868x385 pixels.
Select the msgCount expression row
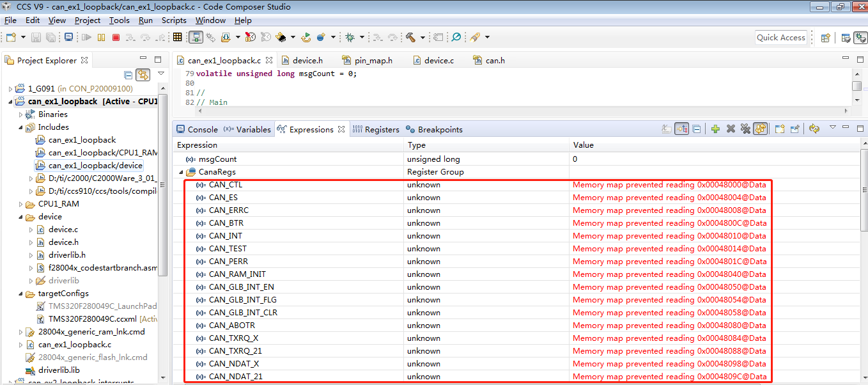coord(516,159)
